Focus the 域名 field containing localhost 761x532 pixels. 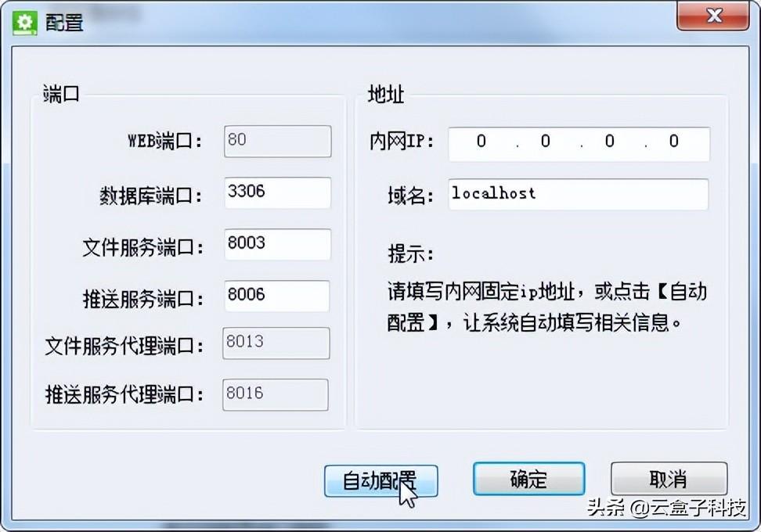coord(578,195)
